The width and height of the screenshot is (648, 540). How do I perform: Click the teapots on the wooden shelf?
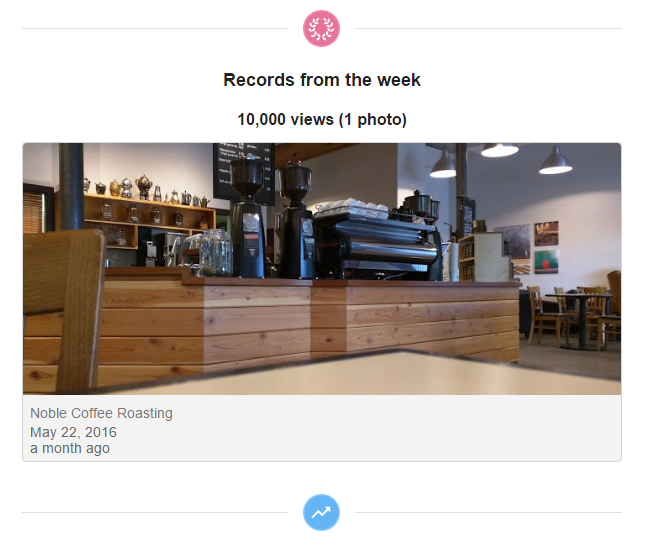147,189
